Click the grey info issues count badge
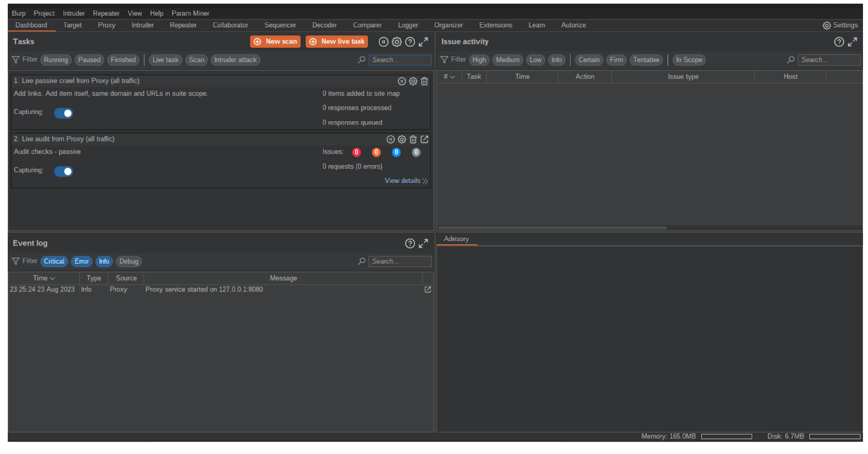Viewport: 868px width, 454px height. (x=416, y=153)
